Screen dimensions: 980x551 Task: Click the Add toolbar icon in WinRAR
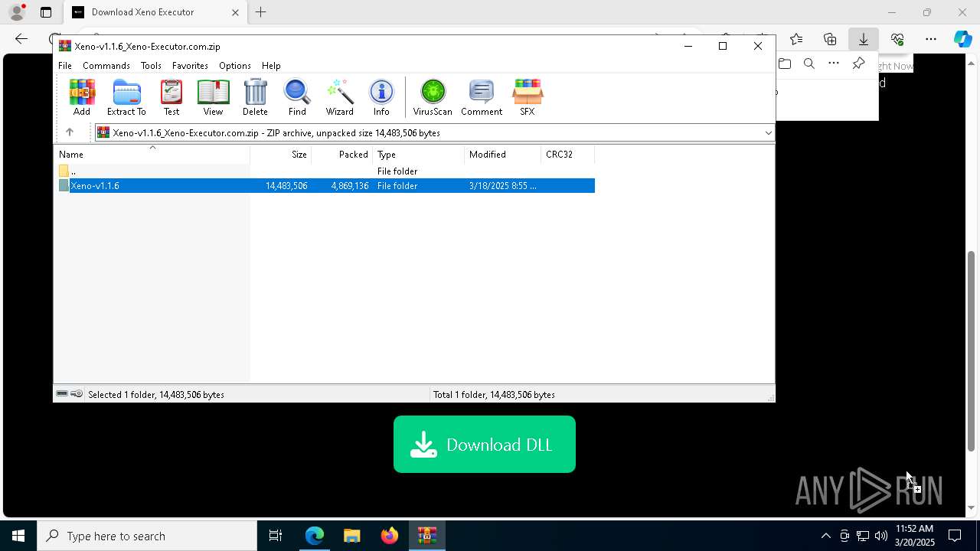82,97
